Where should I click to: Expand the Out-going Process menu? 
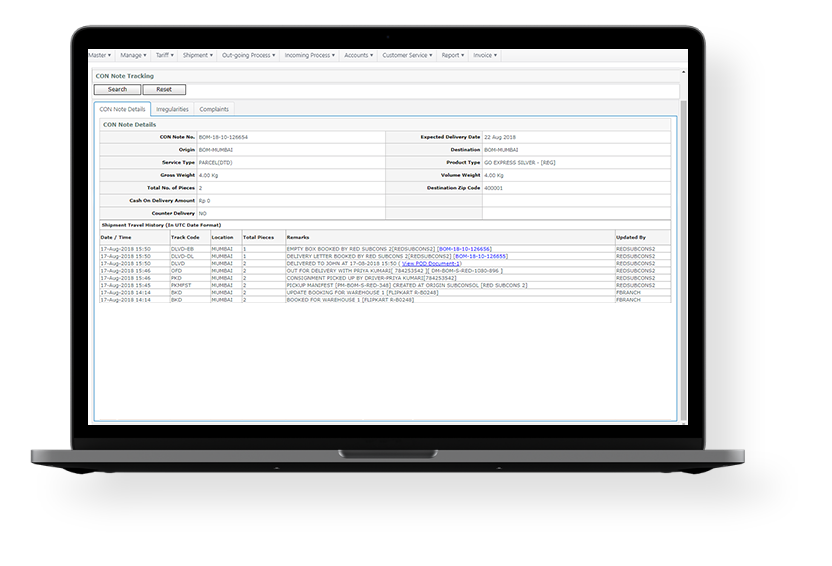tap(249, 56)
